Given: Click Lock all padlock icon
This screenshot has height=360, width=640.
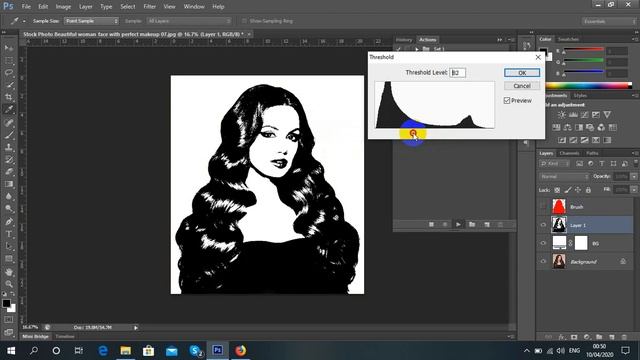Looking at the screenshot, I should click(x=588, y=190).
